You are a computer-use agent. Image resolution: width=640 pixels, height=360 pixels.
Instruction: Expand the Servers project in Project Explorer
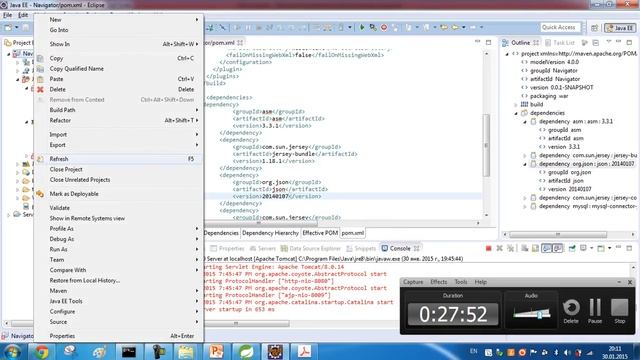click(9, 215)
